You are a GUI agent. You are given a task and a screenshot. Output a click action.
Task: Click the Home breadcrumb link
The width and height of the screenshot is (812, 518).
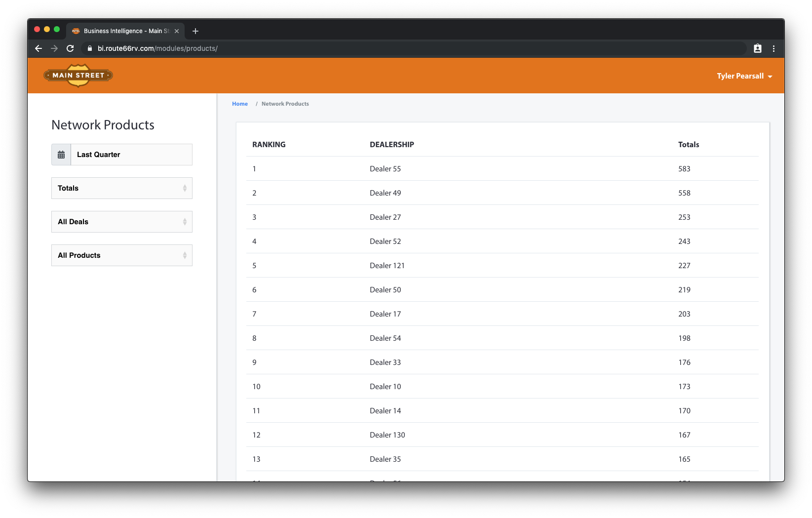240,104
